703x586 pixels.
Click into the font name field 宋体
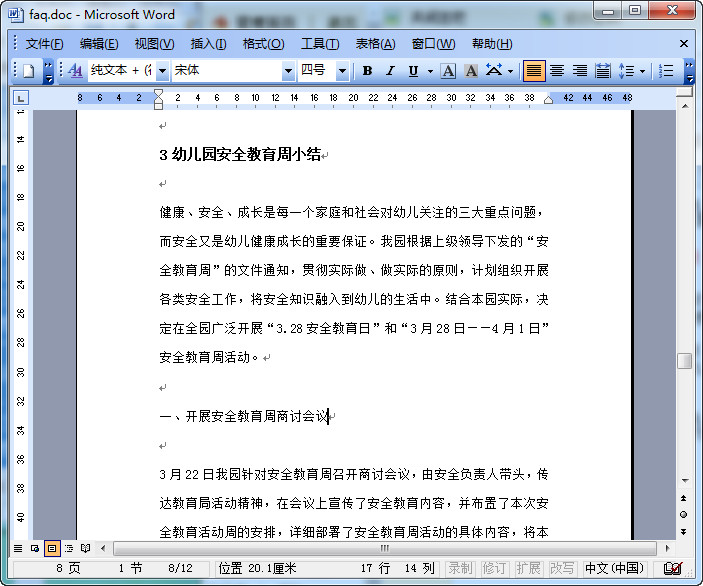pos(227,71)
